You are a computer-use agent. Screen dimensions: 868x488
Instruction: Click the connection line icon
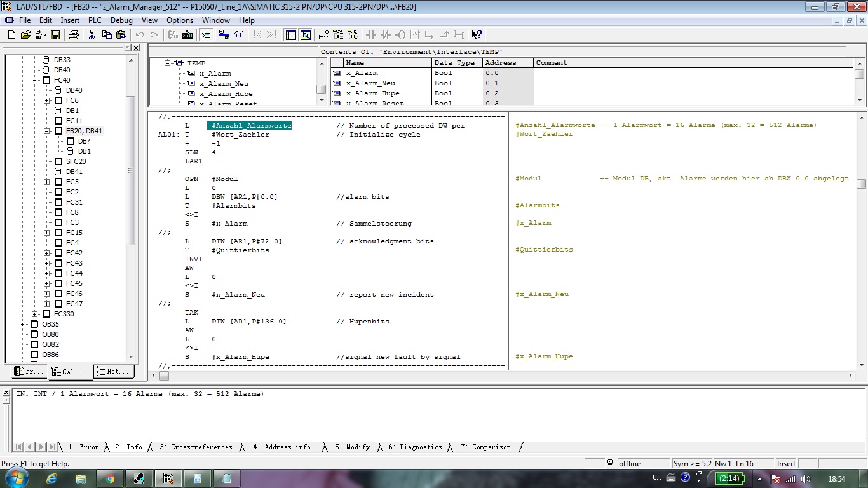(x=459, y=35)
